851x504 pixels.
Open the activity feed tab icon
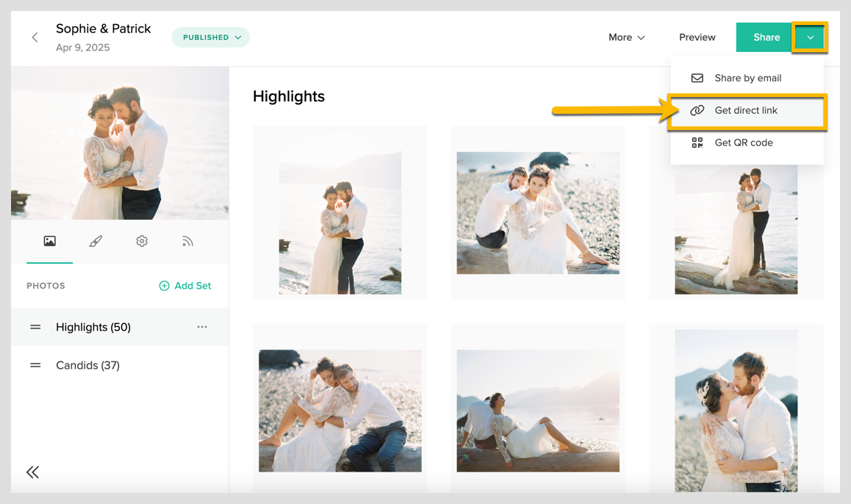[187, 241]
